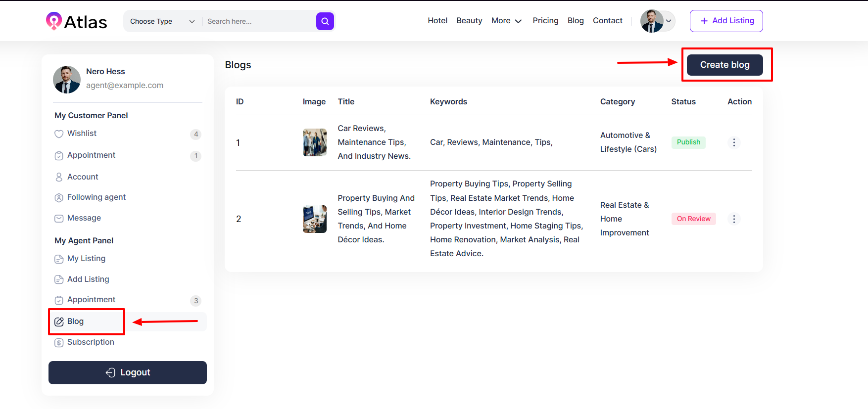Click into the Search here text field

257,21
